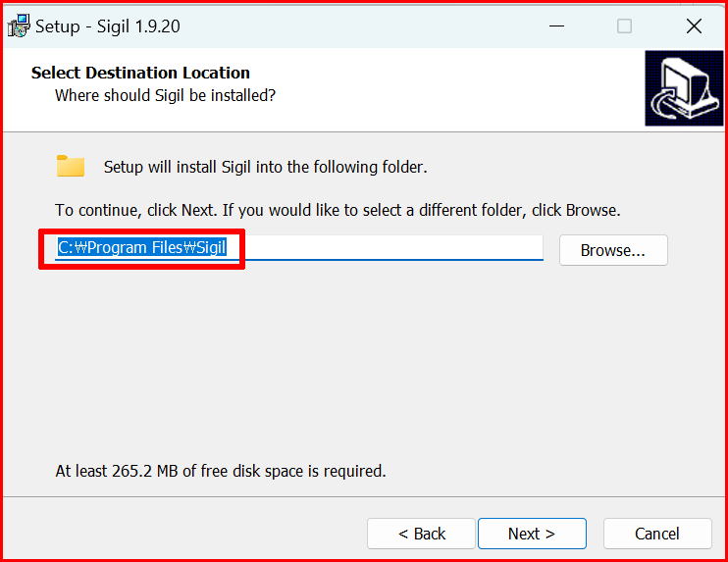Screen dimensions: 728x562
Task: Click "Where should Sigil be installed?" text
Action: (x=165, y=95)
